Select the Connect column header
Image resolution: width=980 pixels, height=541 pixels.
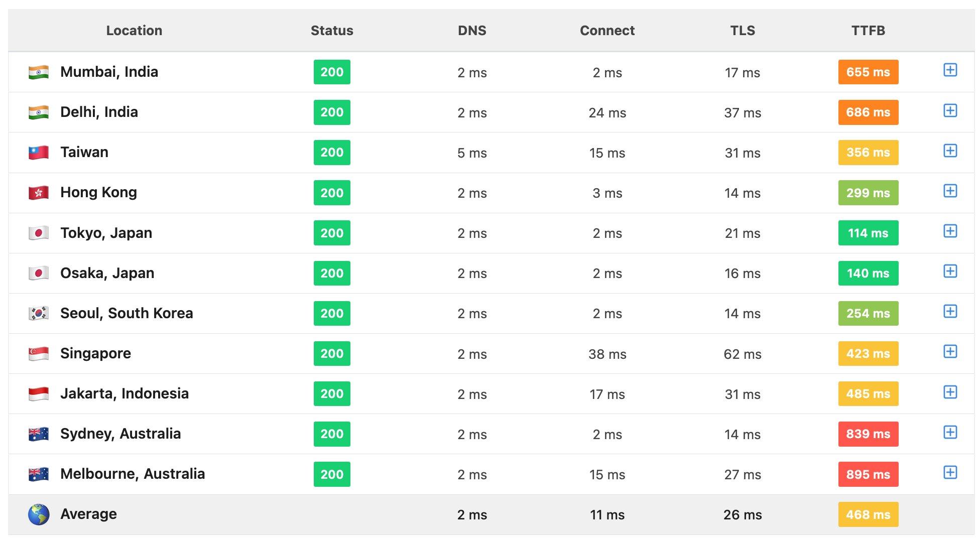point(607,31)
